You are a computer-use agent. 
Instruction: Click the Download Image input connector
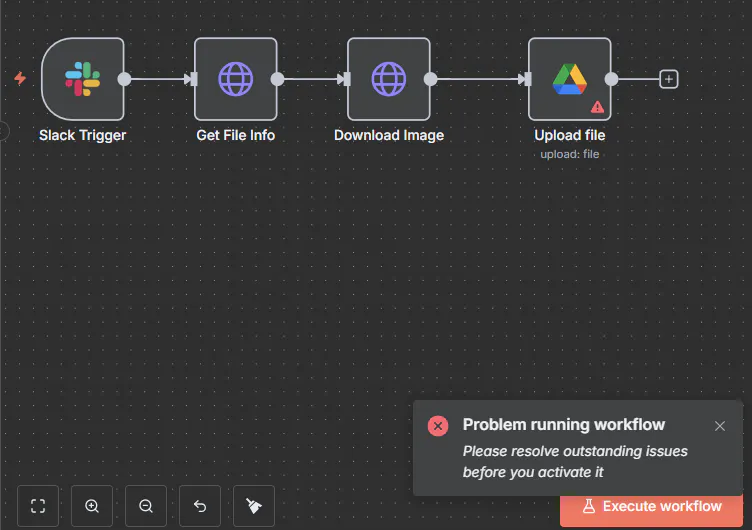[x=347, y=79]
